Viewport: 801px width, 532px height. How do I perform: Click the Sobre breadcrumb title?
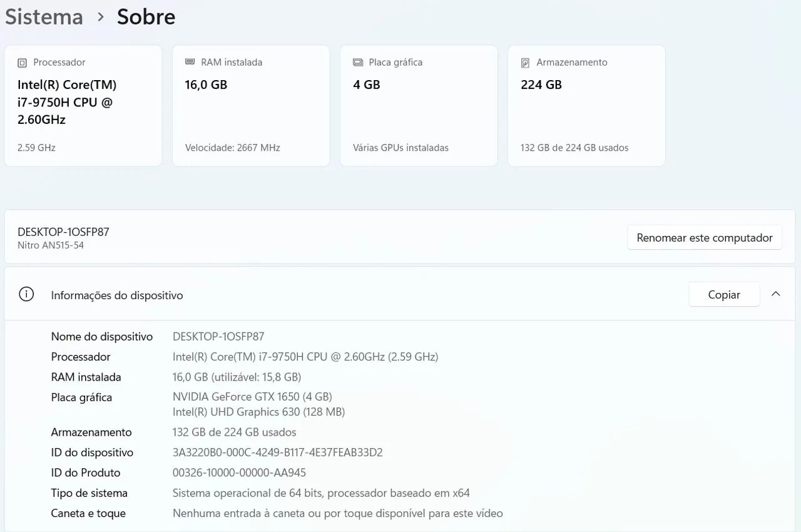point(146,17)
